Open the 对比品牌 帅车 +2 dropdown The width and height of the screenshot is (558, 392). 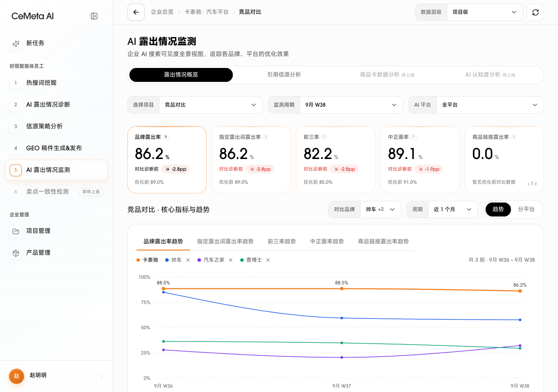coord(381,210)
